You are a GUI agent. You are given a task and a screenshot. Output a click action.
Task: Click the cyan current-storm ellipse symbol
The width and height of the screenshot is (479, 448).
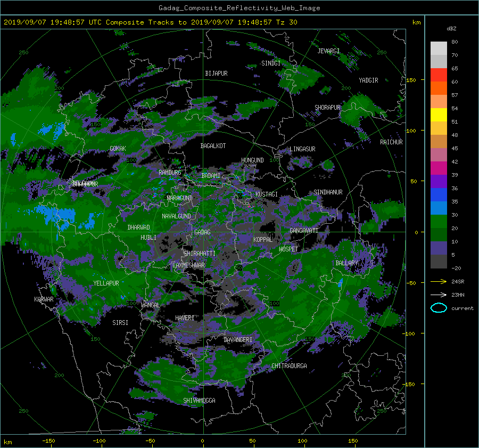(x=439, y=308)
